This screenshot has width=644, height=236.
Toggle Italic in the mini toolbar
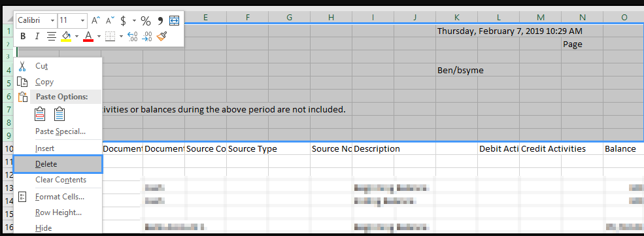[x=37, y=36]
